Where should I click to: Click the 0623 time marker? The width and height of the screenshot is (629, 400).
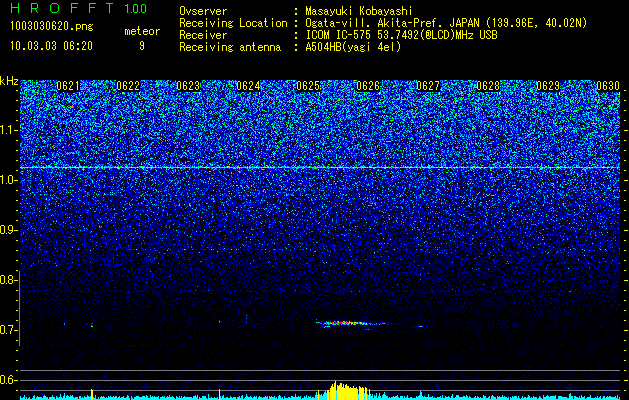pos(188,86)
